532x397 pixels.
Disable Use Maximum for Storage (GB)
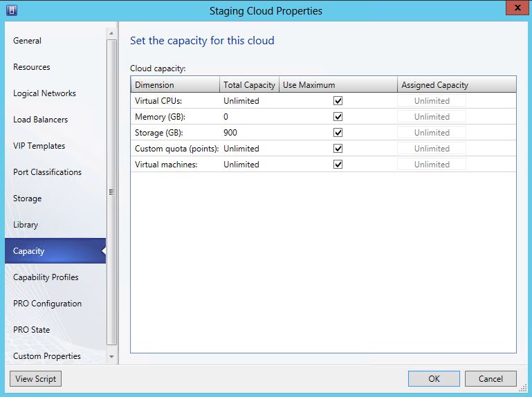338,133
